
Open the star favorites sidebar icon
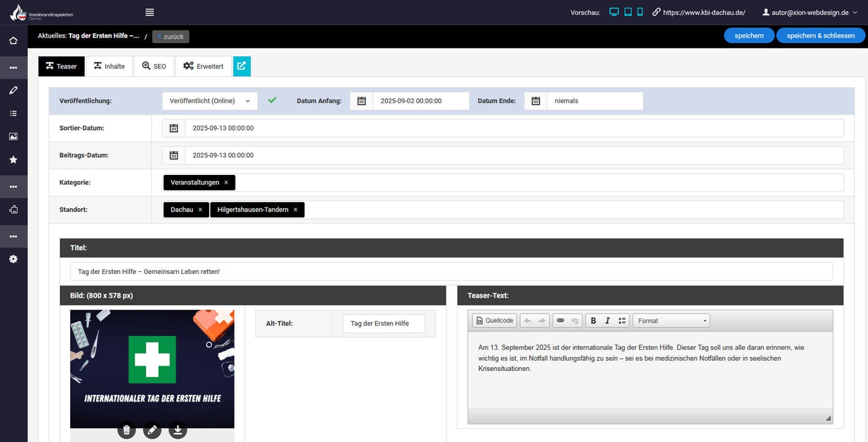14,160
